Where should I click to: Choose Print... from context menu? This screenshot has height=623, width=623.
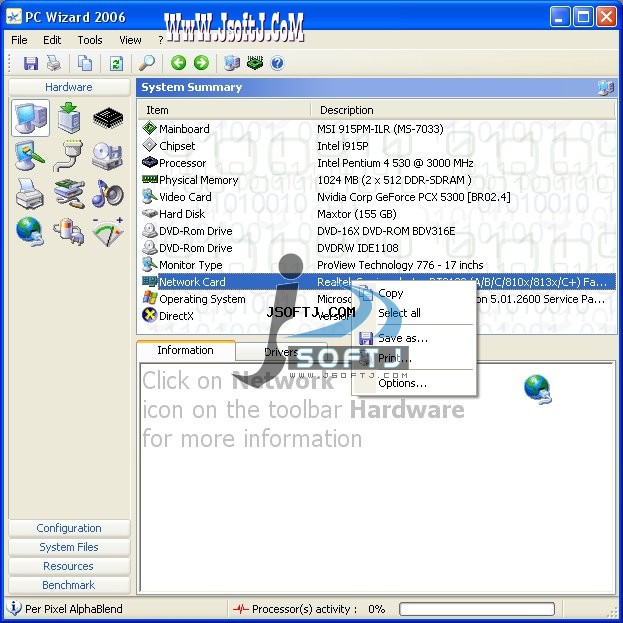[414, 358]
